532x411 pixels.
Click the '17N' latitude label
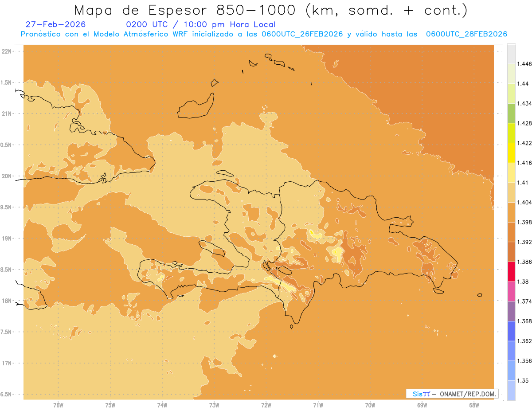tap(7, 363)
